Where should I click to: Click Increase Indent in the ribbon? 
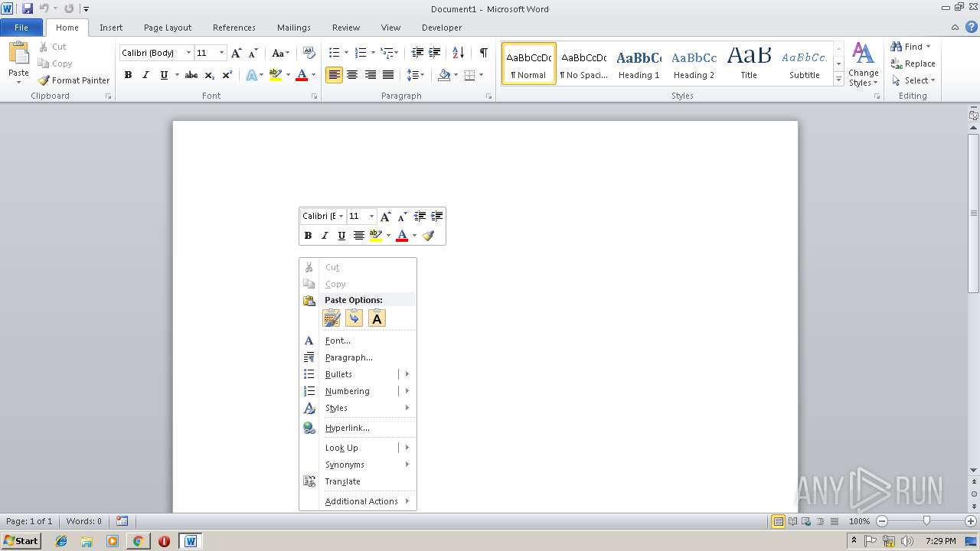434,53
